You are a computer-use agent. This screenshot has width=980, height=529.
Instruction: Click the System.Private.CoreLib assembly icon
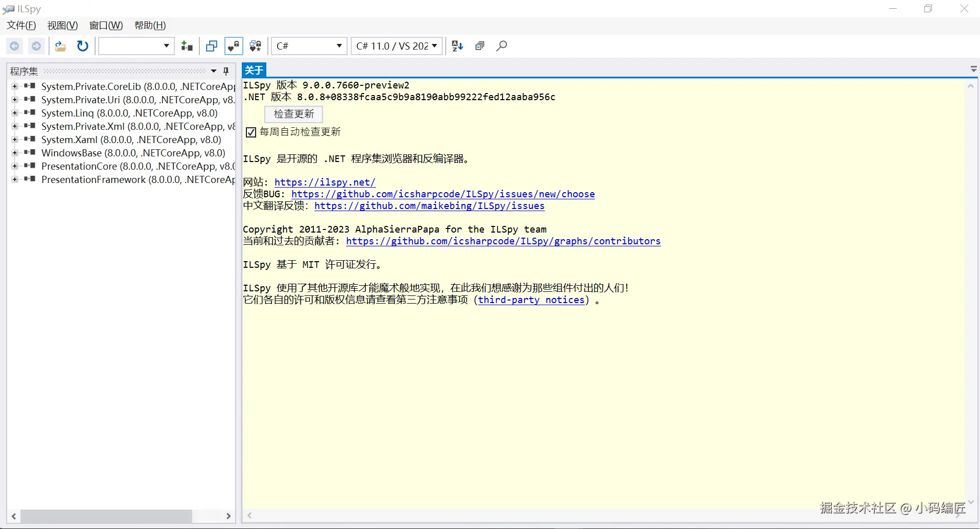pos(30,86)
